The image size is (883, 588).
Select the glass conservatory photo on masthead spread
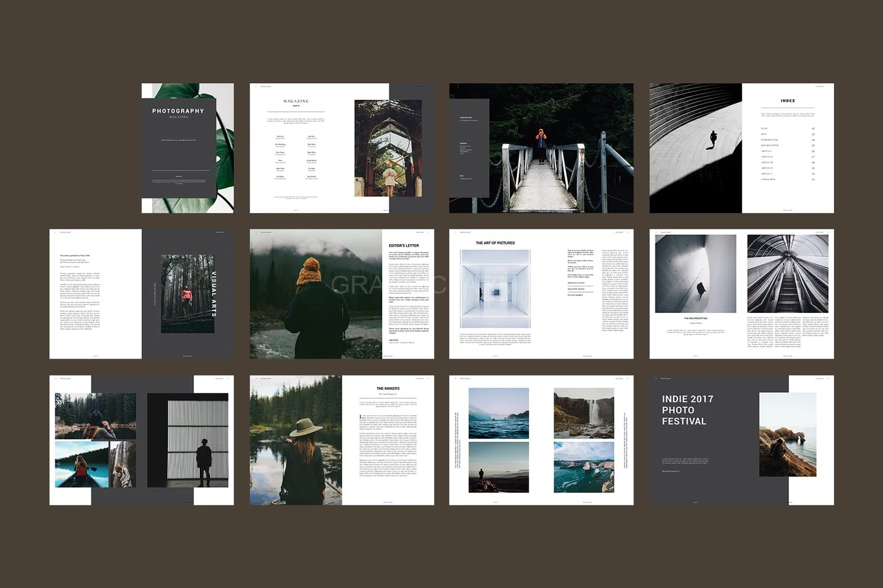click(388, 148)
